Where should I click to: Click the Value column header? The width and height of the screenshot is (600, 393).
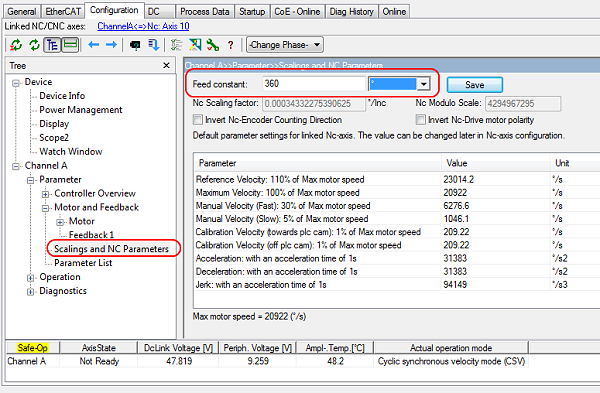[x=496, y=163]
